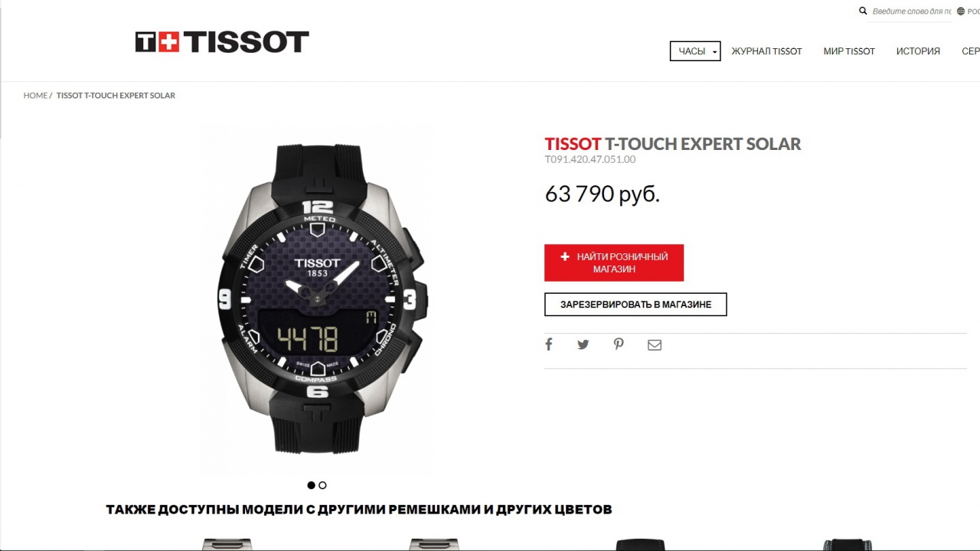Select the second image carousel dot
This screenshot has height=551, width=980.
322,485
